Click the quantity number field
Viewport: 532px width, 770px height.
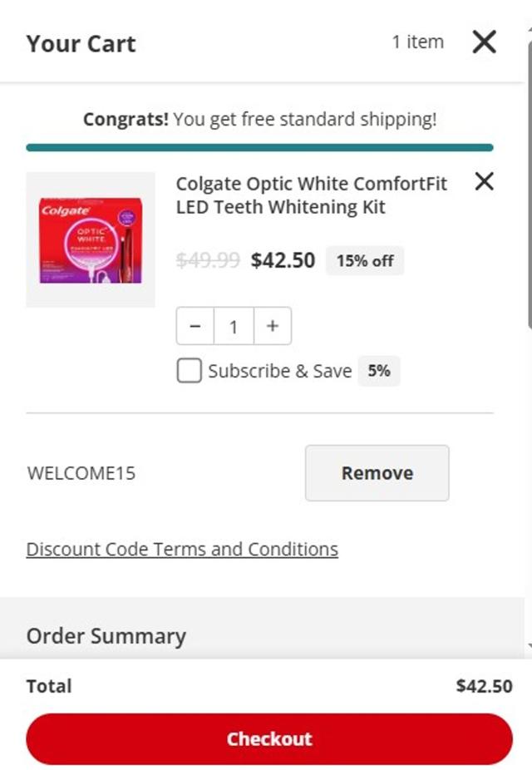pos(234,327)
